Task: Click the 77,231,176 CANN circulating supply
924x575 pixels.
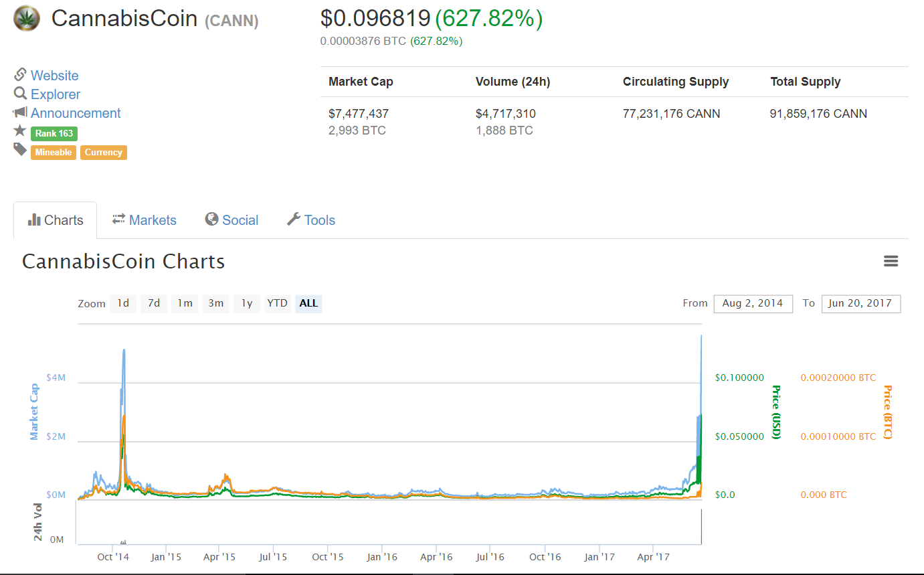Action: (672, 114)
